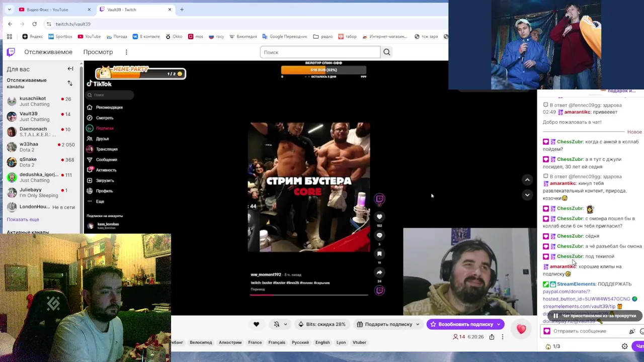The width and height of the screenshot is (644, 362).
Task: Click the Алкострим stream tag
Action: [x=230, y=342]
